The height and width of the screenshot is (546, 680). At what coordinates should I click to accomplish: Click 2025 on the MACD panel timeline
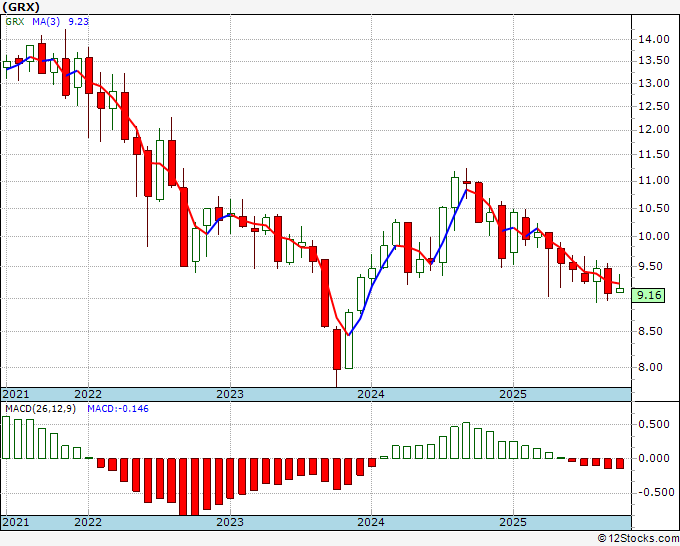(513, 522)
